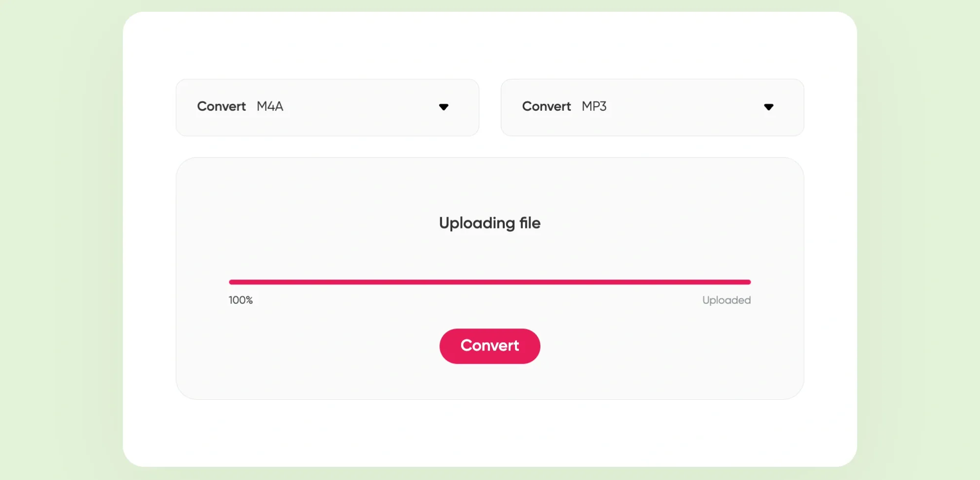Select the 100% progress label

[x=241, y=300]
